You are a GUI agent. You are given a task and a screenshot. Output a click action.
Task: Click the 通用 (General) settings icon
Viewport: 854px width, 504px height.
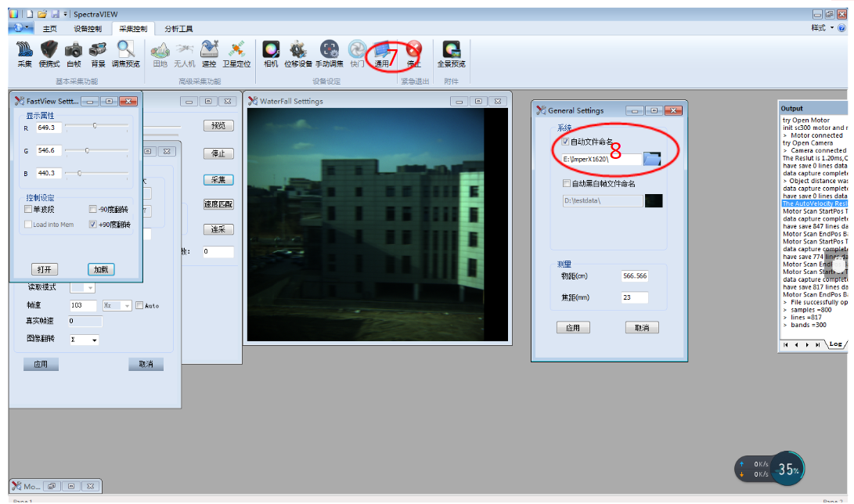pyautogui.click(x=382, y=52)
